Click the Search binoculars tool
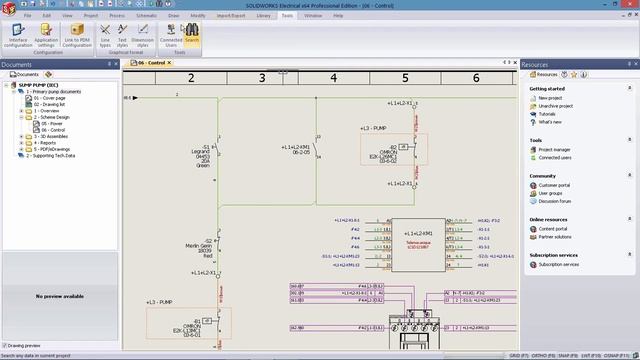Image resolution: width=640 pixels, height=360 pixels. coord(192,34)
